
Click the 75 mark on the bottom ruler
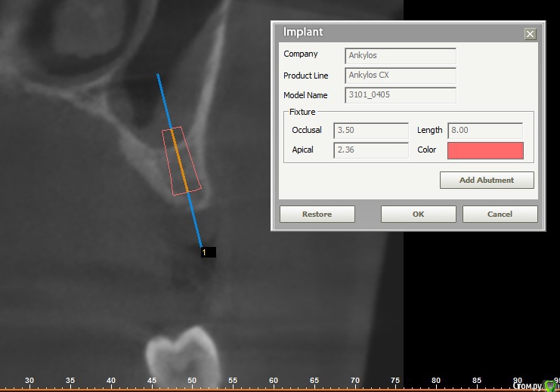click(395, 381)
